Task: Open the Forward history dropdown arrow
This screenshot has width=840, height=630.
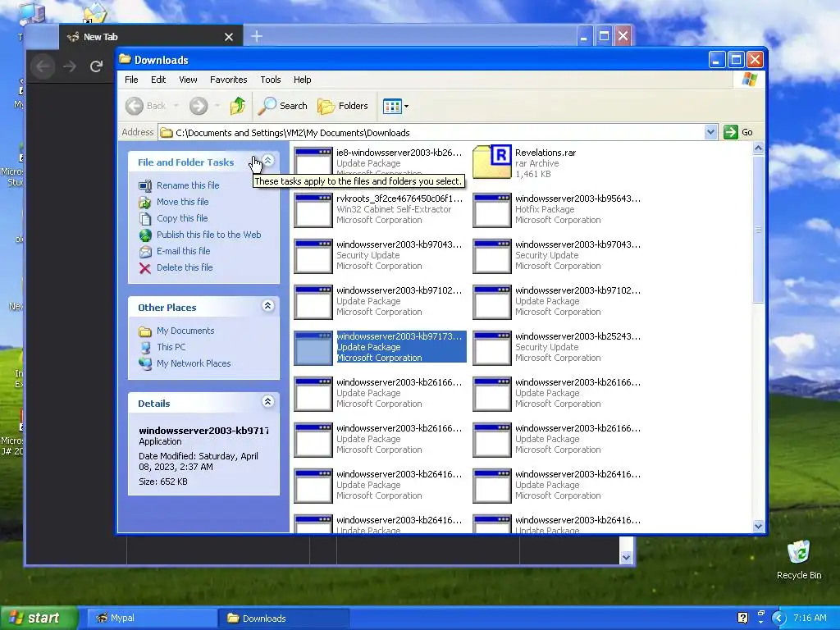Action: (x=217, y=106)
